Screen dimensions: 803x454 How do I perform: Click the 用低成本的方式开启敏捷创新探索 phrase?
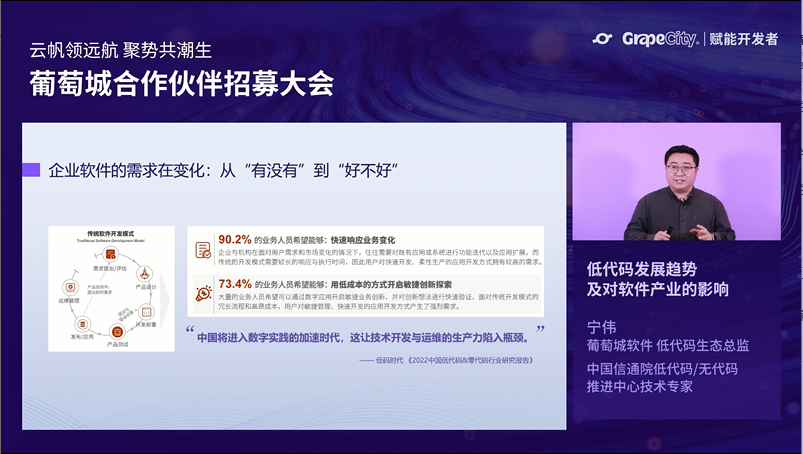click(x=391, y=285)
